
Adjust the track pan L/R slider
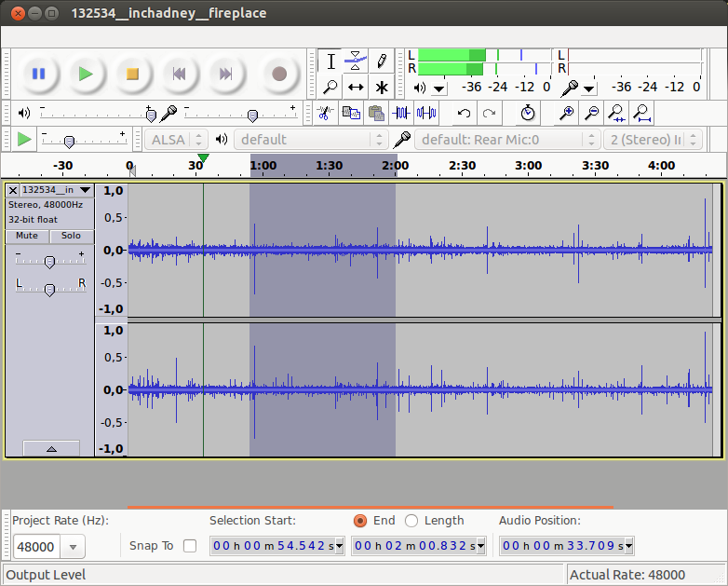tap(49, 290)
